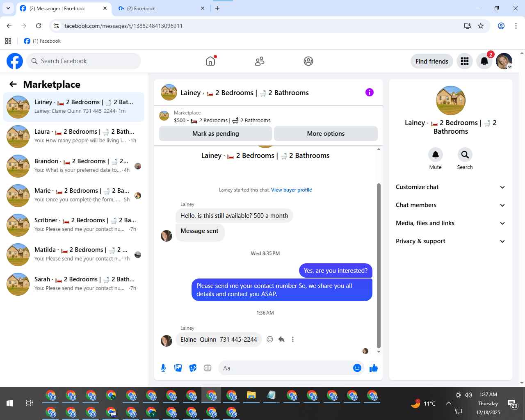Choose a sticker icon
525x420 pixels.
tap(193, 368)
